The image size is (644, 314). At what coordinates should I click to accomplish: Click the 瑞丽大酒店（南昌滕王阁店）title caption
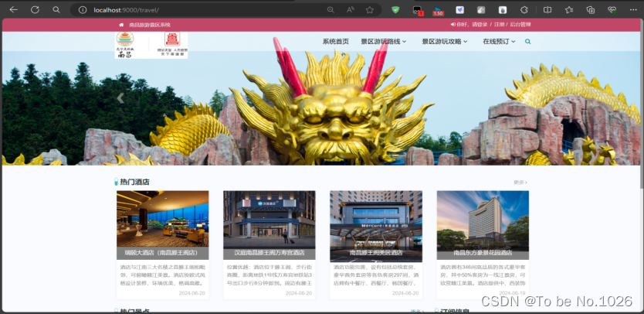(162, 253)
